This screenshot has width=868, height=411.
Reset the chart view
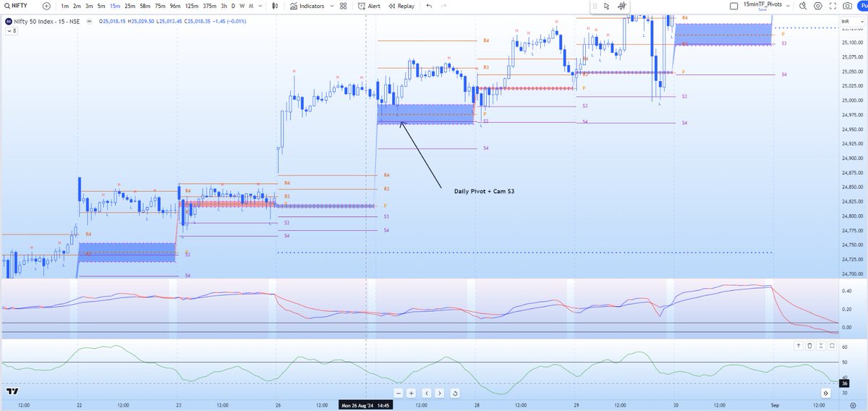454,393
